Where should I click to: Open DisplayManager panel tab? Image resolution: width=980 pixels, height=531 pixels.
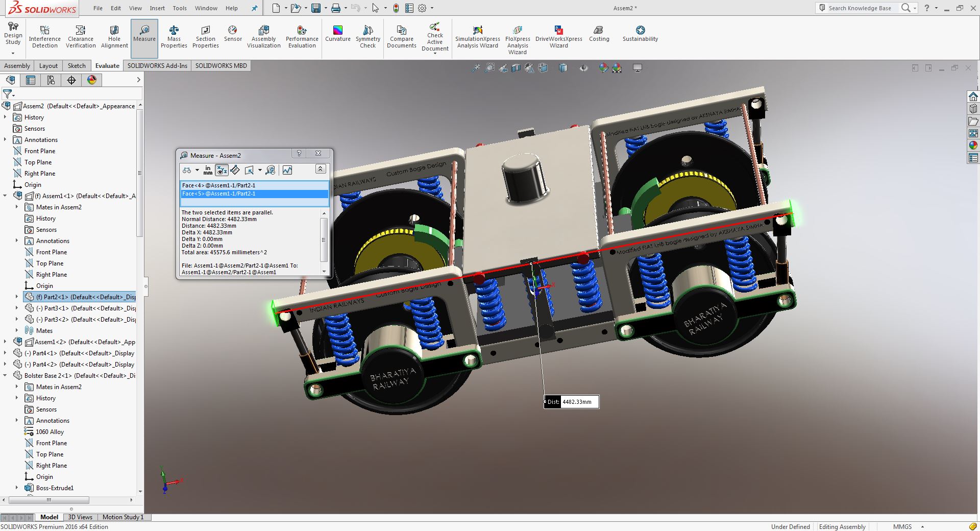(92, 80)
